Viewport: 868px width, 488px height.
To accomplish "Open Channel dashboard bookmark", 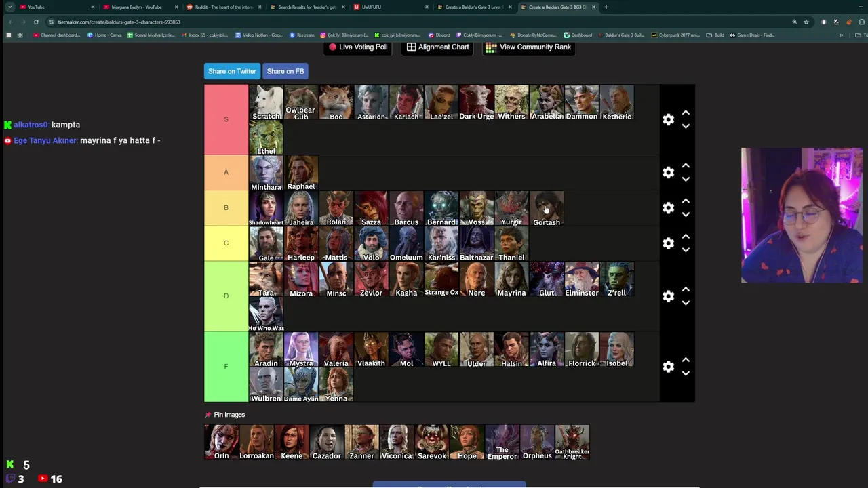I will click(x=56, y=35).
